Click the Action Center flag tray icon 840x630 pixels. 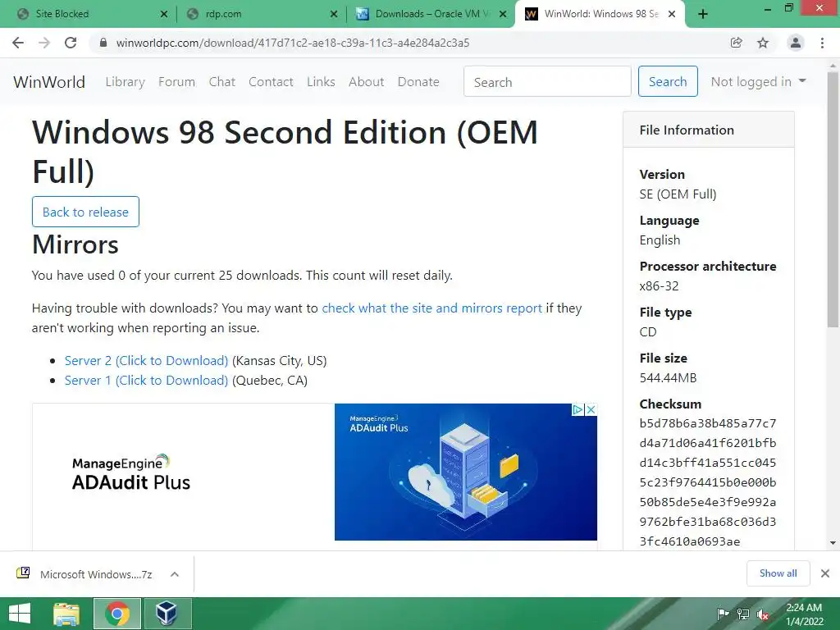723,614
